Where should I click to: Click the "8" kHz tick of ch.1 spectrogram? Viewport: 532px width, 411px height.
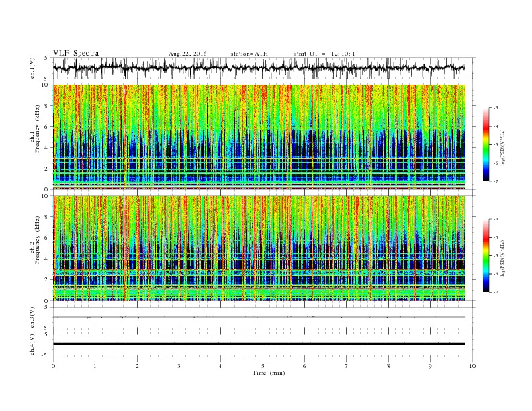tap(47, 106)
